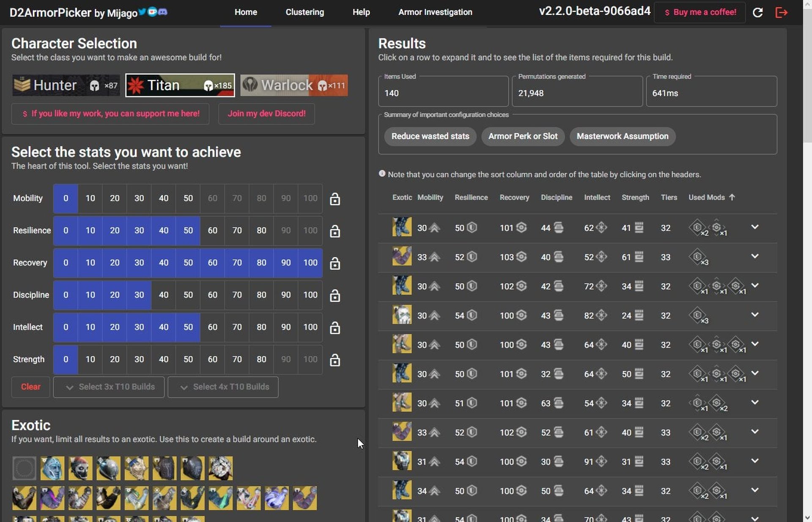The height and width of the screenshot is (522, 812).
Task: Click the Clear stats button
Action: (30, 387)
